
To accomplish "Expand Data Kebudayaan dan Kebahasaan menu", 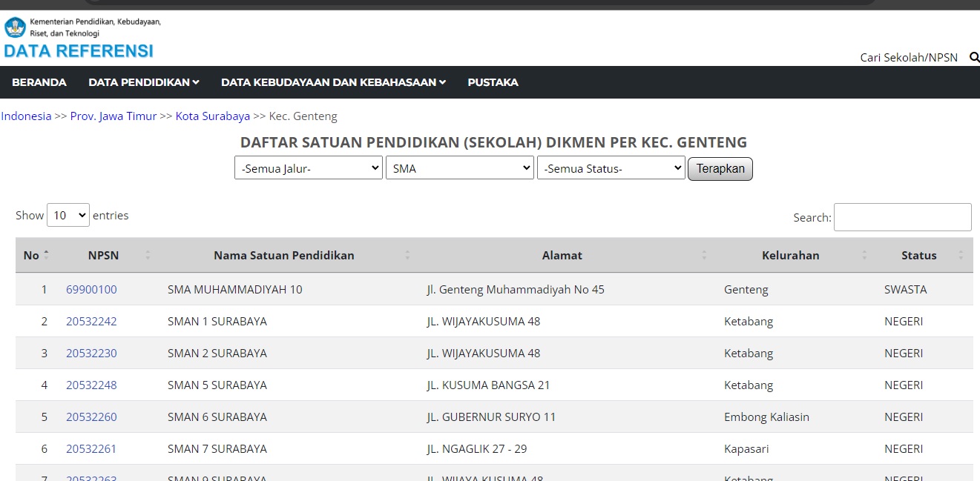I will click(x=333, y=82).
